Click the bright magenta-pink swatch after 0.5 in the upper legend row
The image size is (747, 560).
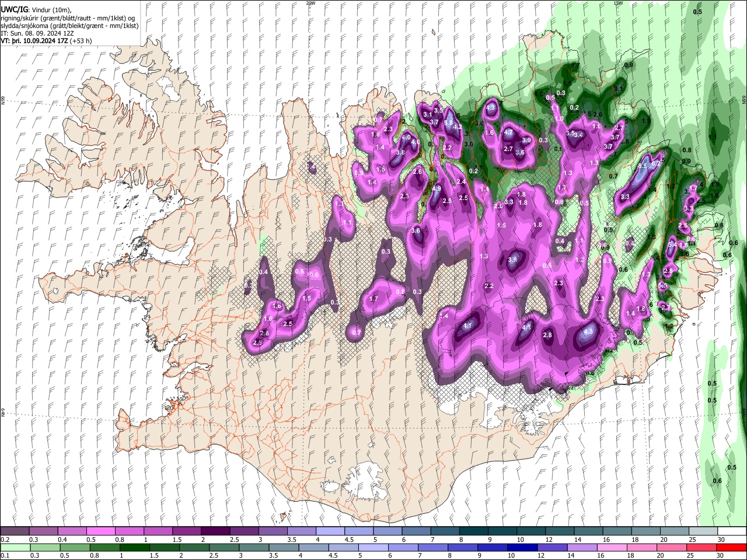pyautogui.click(x=100, y=531)
